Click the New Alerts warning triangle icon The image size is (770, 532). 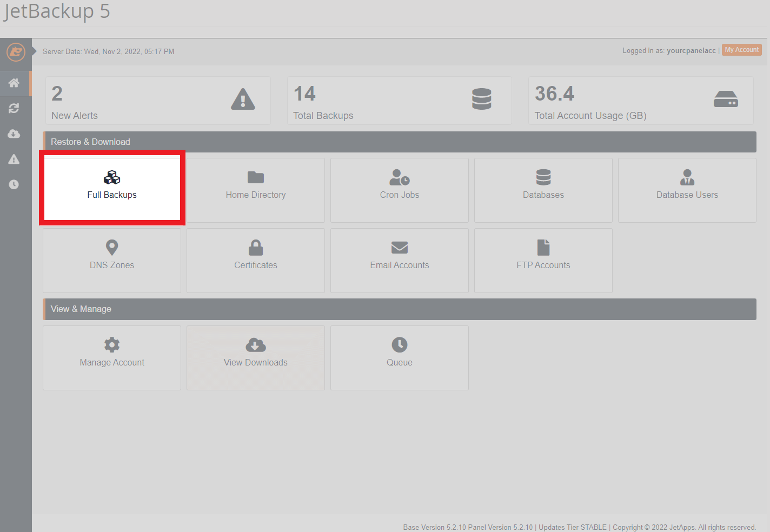click(243, 99)
